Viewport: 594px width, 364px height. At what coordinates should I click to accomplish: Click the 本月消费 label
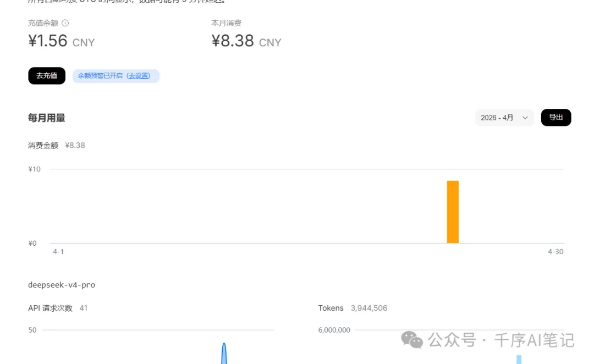226,23
